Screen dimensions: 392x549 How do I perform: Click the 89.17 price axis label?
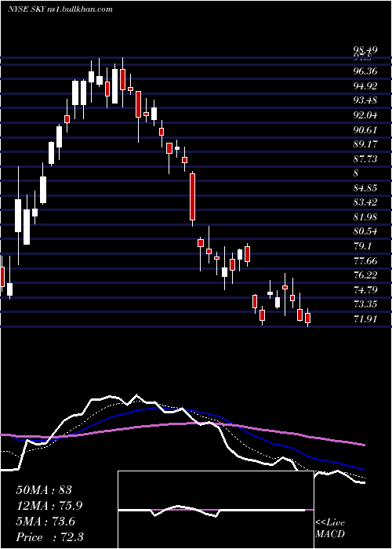[x=365, y=144]
